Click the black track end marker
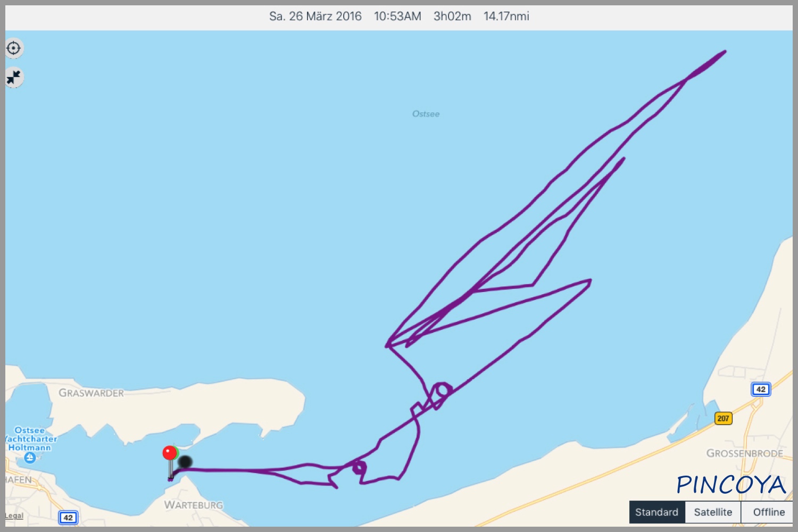 pos(185,462)
